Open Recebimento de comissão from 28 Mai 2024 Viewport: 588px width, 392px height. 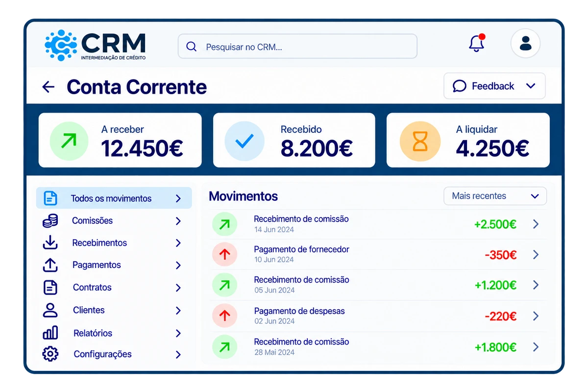tap(377, 347)
